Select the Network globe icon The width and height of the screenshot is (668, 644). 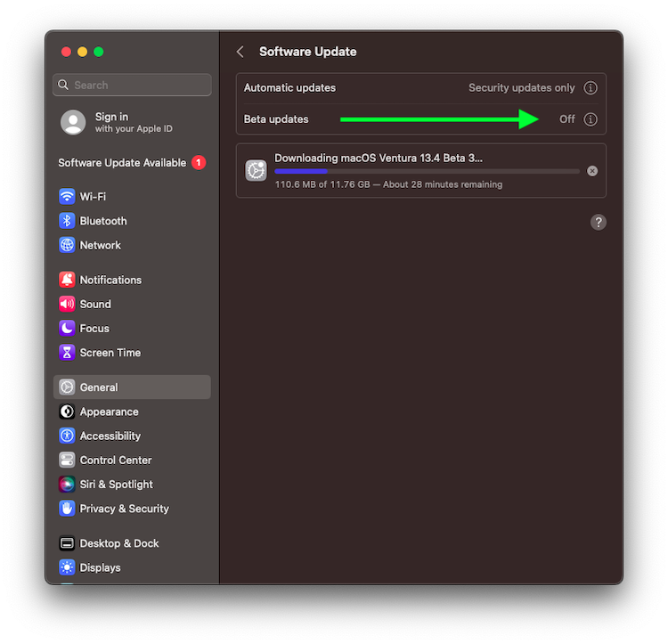(x=67, y=245)
